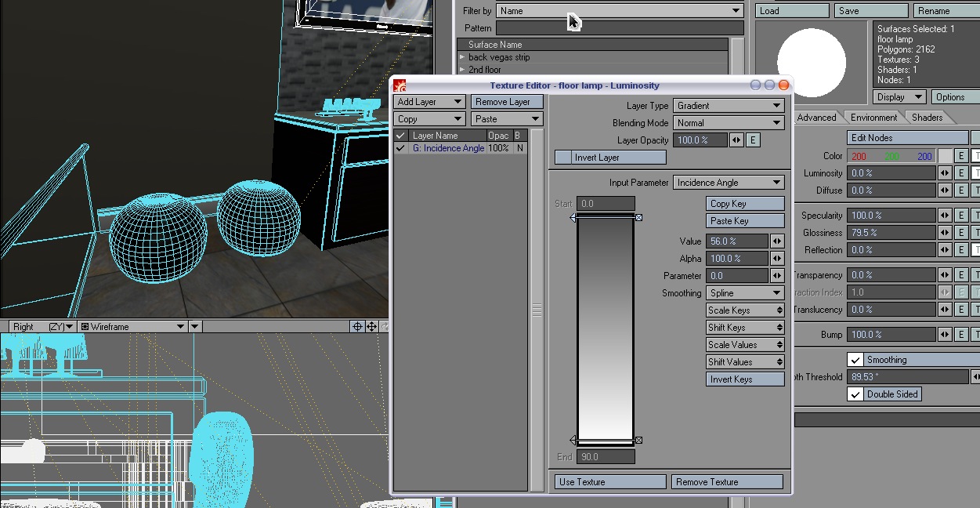Click the envelope E button for Color
This screenshot has height=508, width=980.
click(x=961, y=156)
